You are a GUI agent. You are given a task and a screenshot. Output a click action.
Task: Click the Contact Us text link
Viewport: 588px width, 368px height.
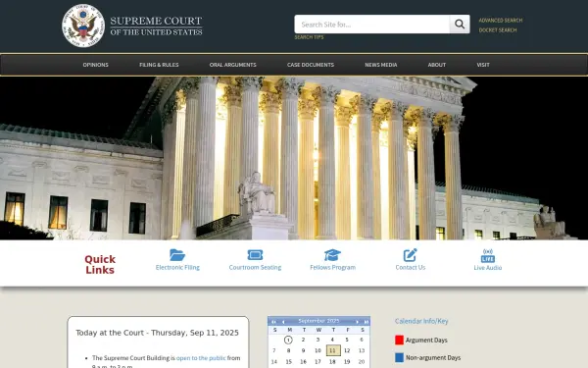(411, 267)
